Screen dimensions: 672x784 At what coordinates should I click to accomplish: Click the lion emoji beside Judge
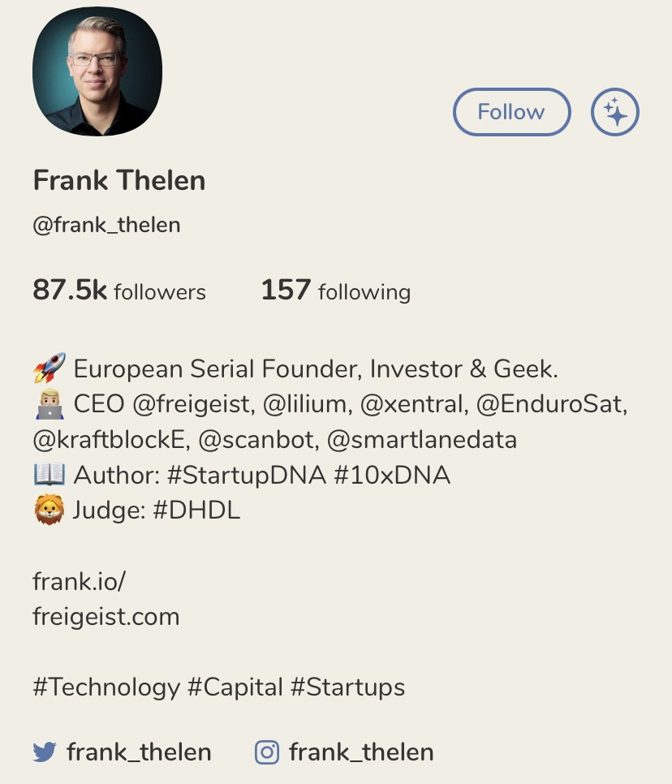pyautogui.click(x=49, y=510)
